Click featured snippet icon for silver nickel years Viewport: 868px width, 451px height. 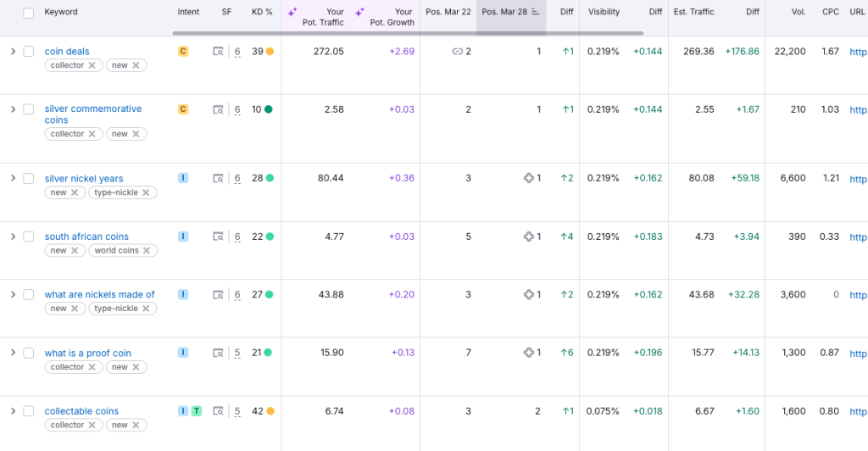click(x=529, y=178)
